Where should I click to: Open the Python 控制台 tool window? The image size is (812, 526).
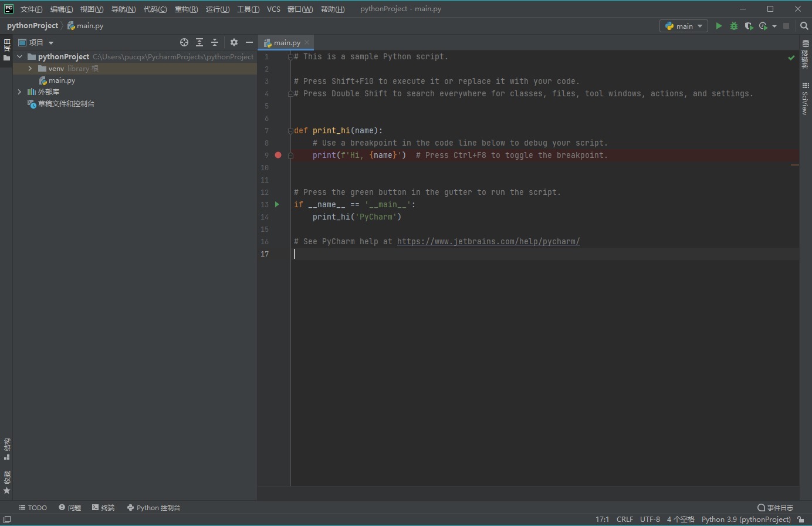click(154, 507)
